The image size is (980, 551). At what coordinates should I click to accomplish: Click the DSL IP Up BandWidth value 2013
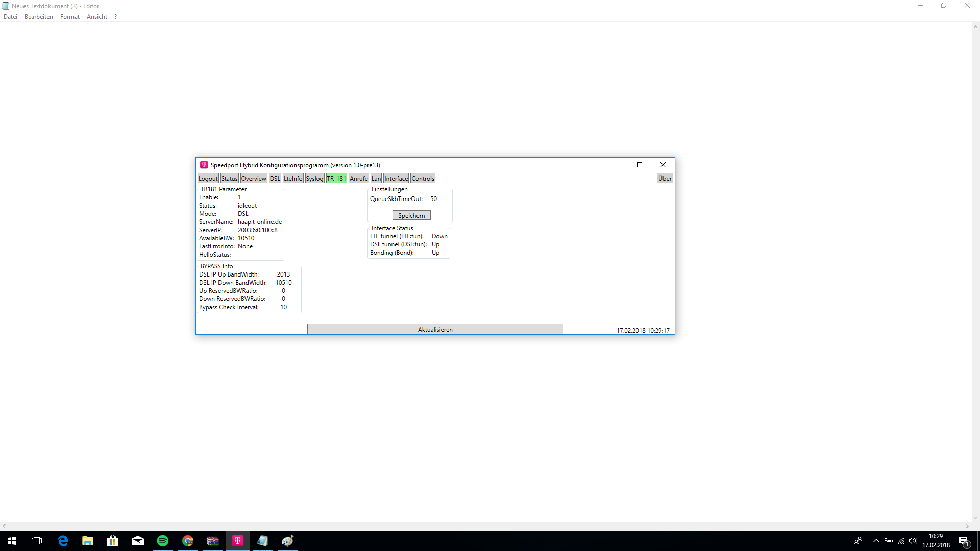pyautogui.click(x=283, y=274)
